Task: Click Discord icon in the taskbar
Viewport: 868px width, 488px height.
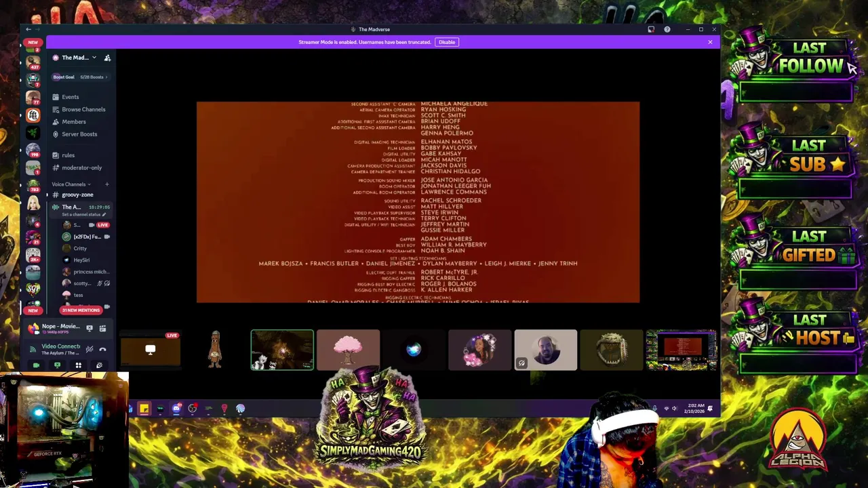Action: point(176,409)
